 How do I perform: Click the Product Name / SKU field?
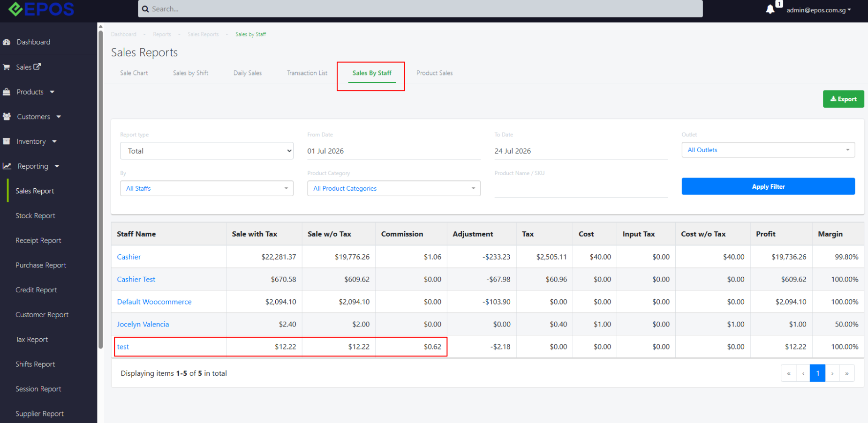point(581,188)
